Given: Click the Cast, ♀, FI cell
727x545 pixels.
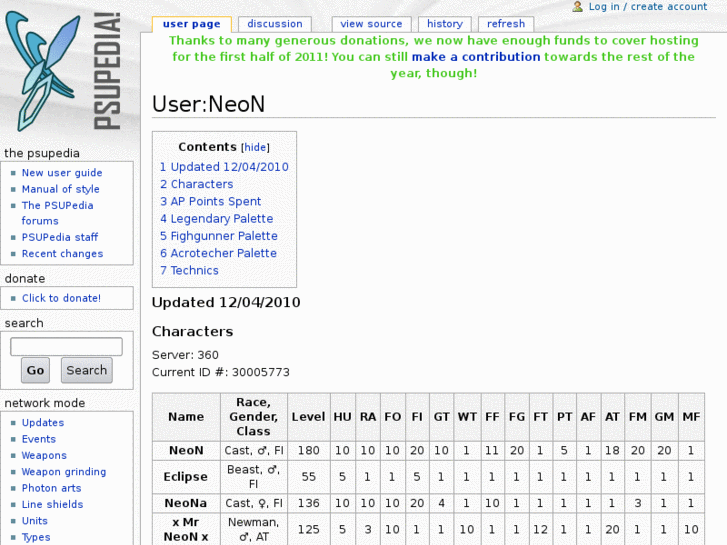Looking at the screenshot, I should pos(254,503).
